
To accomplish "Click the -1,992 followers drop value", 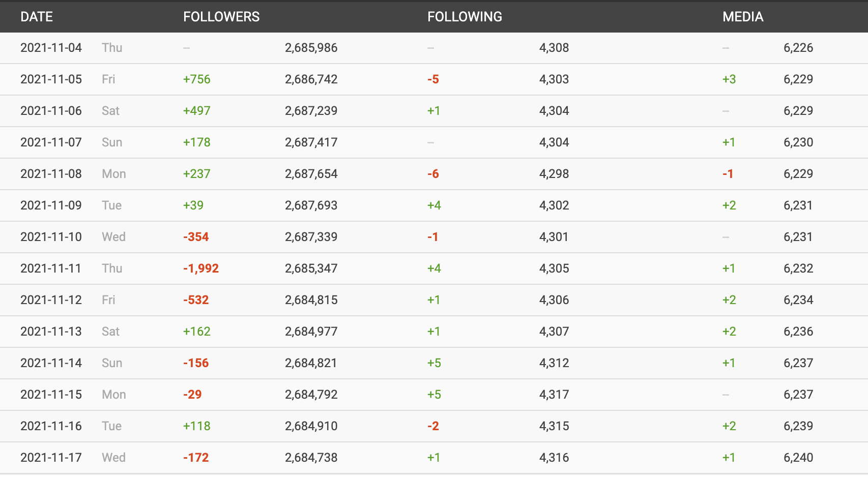I will click(201, 268).
